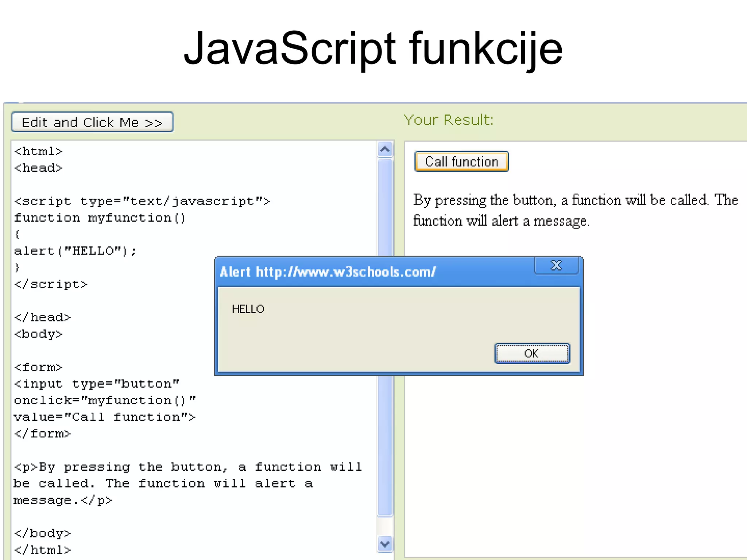Click the message.</p> code line
747x560 pixels.
click(63, 500)
